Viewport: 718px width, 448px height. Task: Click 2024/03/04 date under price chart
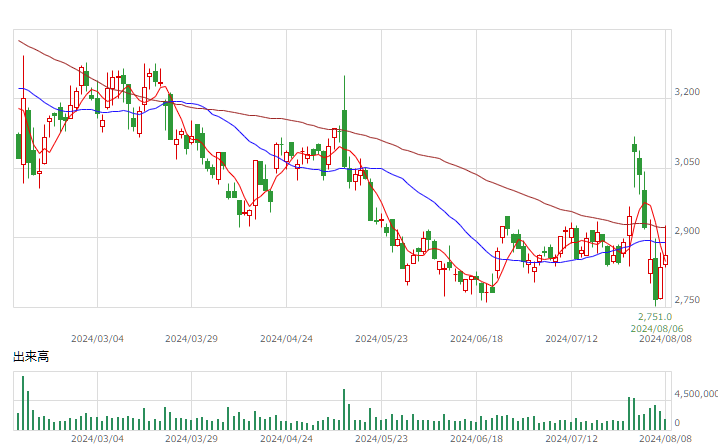pos(97,339)
